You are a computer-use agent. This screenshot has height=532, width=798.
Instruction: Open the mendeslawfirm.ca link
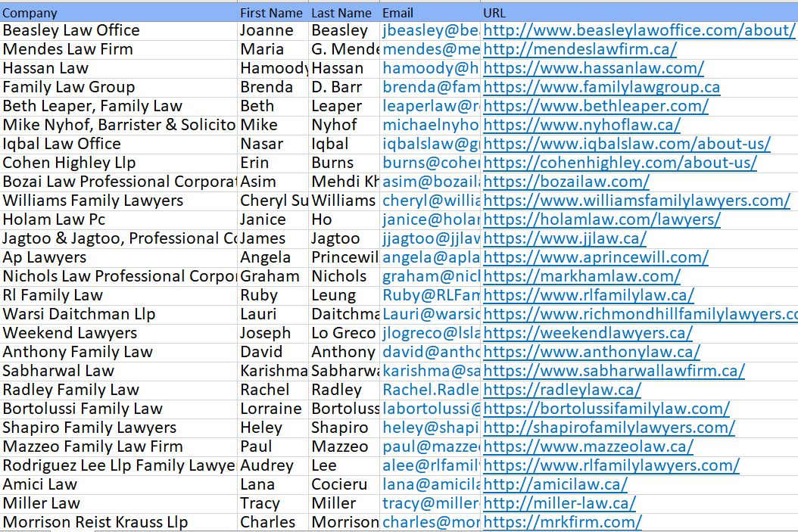(580, 49)
